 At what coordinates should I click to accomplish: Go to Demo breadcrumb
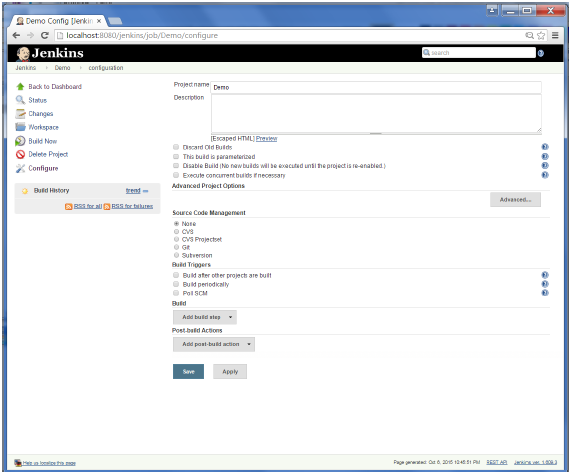(62, 68)
